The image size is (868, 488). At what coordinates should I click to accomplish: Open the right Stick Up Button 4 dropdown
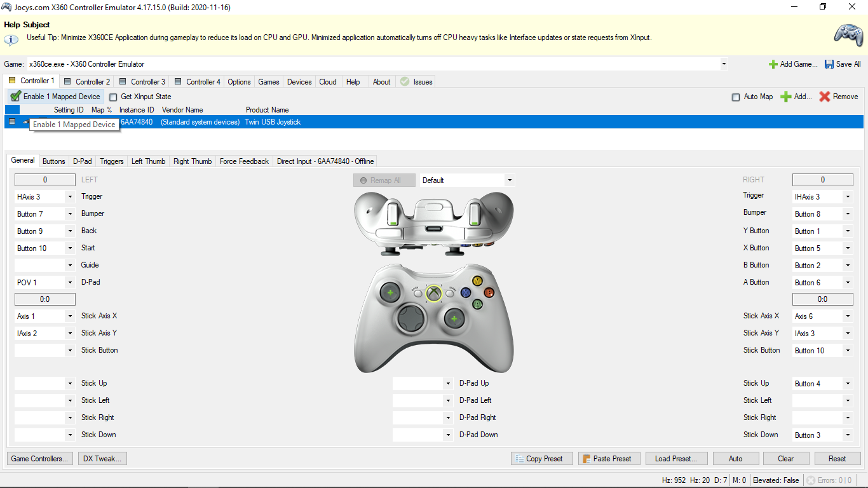pyautogui.click(x=848, y=384)
